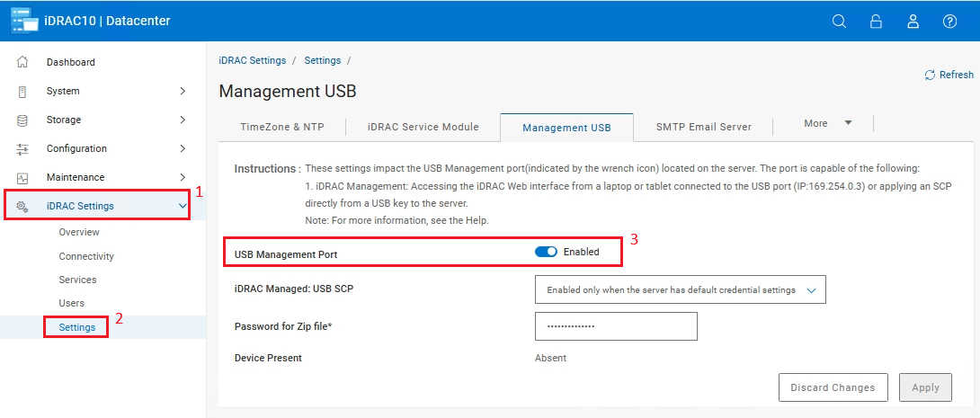Open the user profile icon
Screen dimensions: 980x418
pyautogui.click(x=913, y=22)
